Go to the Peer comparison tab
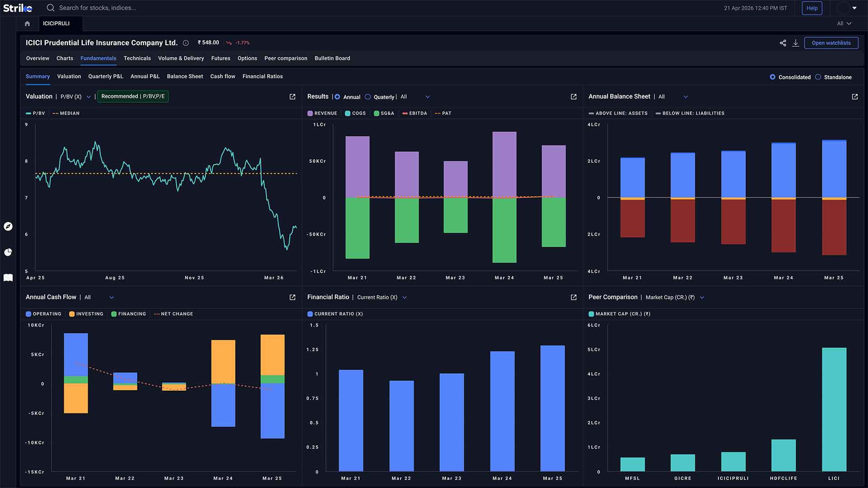 click(x=286, y=58)
